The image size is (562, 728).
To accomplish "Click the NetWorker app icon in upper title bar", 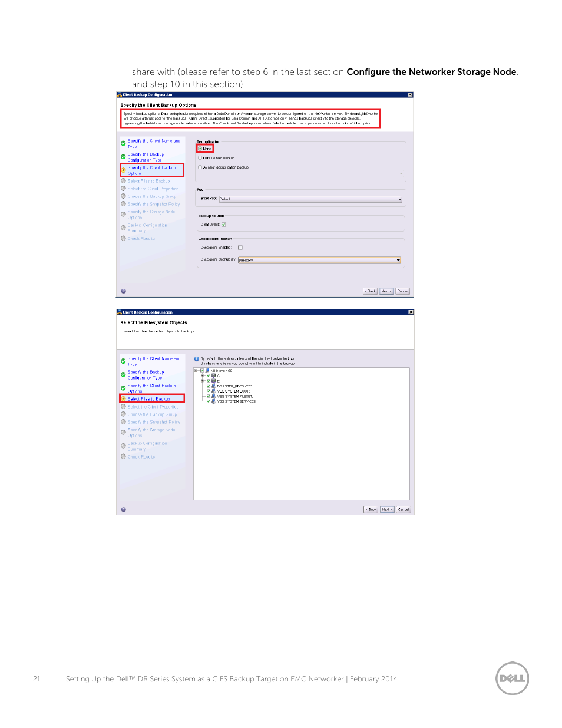I will 120,94.
